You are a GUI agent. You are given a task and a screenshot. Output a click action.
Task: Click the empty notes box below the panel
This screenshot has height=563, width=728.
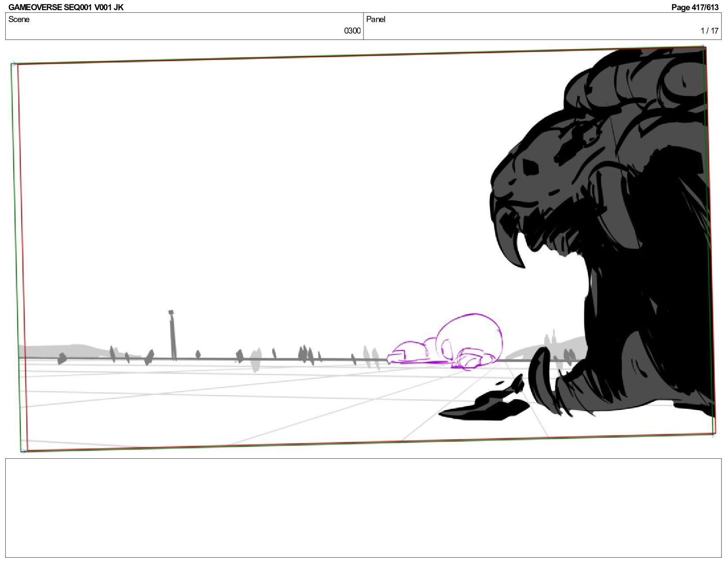364,508
